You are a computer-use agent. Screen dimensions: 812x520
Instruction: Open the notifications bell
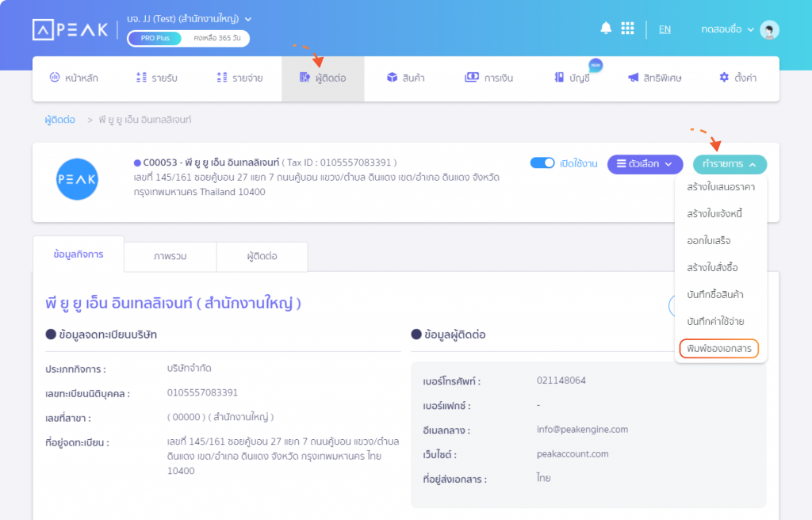click(x=606, y=29)
